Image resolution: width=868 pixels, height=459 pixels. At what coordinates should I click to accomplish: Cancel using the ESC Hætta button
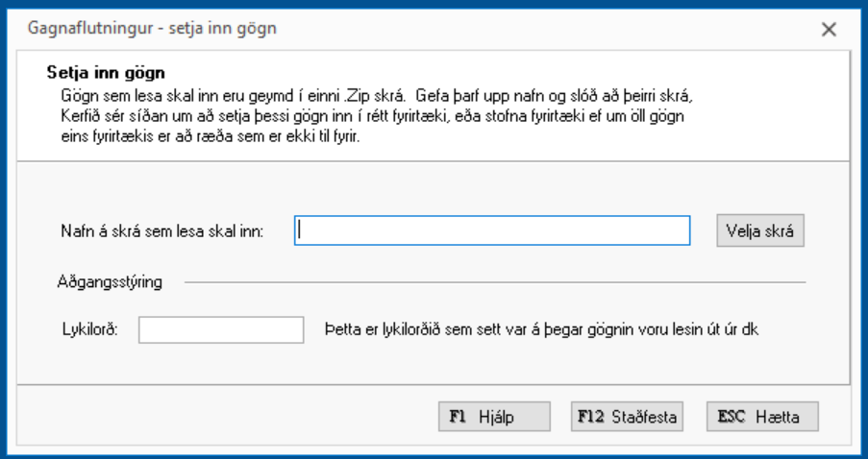pos(763,417)
